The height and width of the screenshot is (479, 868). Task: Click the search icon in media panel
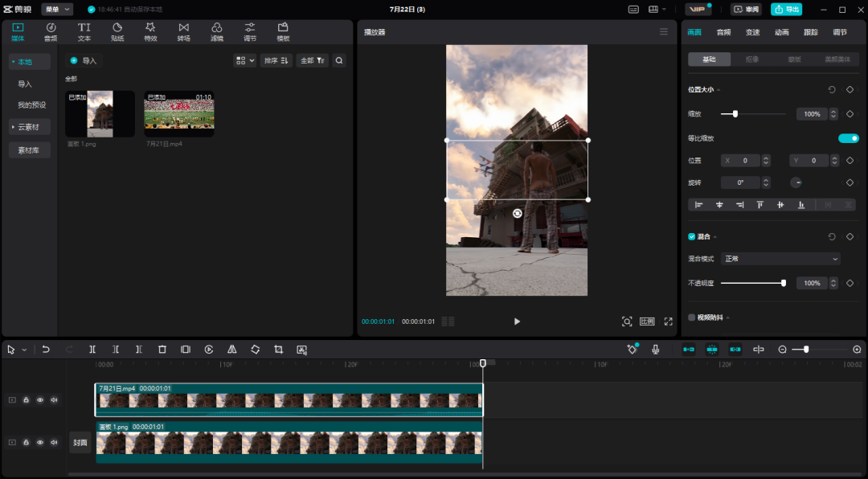339,60
